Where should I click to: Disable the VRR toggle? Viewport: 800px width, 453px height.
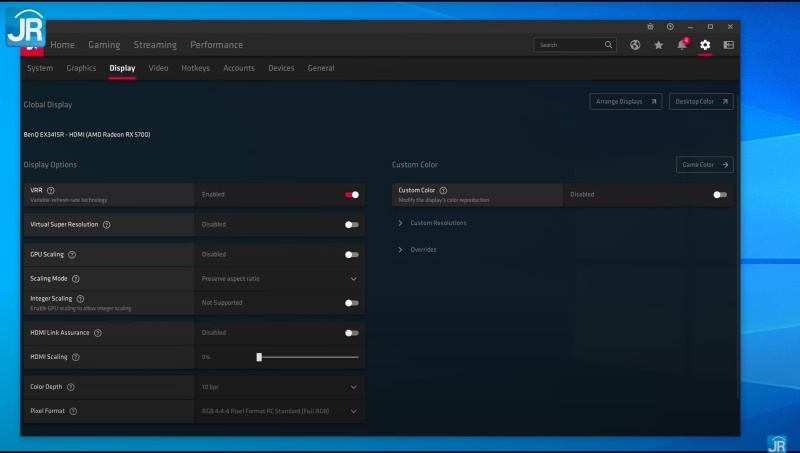click(352, 195)
